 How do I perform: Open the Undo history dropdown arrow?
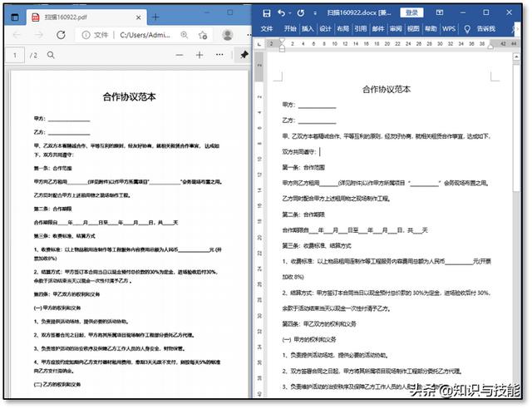click(290, 13)
